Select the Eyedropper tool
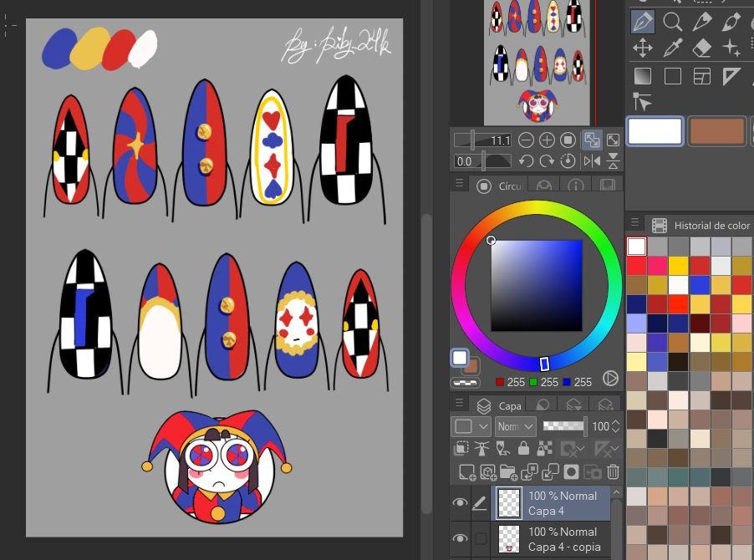This screenshot has width=754, height=560. click(x=672, y=48)
